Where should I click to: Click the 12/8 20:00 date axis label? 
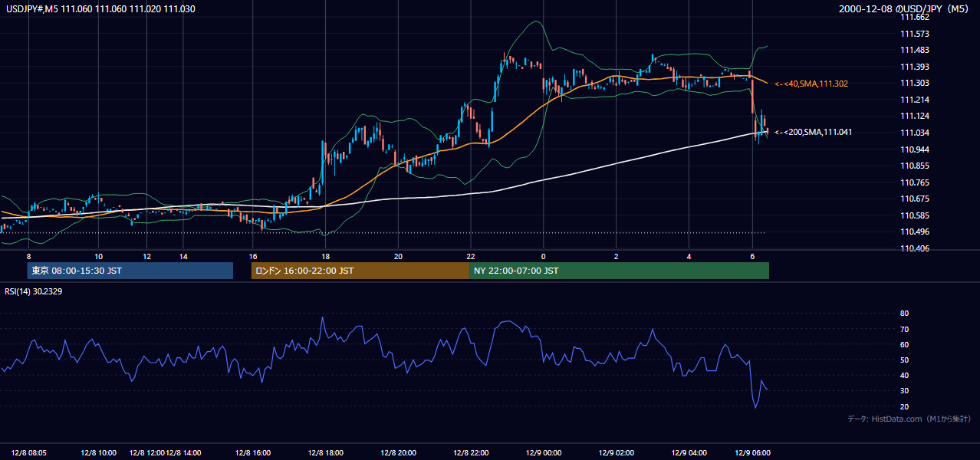click(398, 452)
